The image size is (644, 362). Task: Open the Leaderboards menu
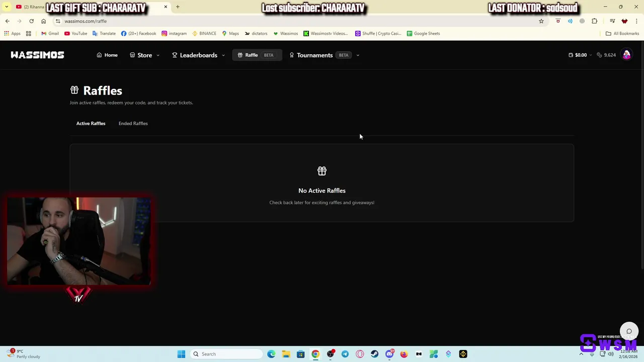pos(195,55)
